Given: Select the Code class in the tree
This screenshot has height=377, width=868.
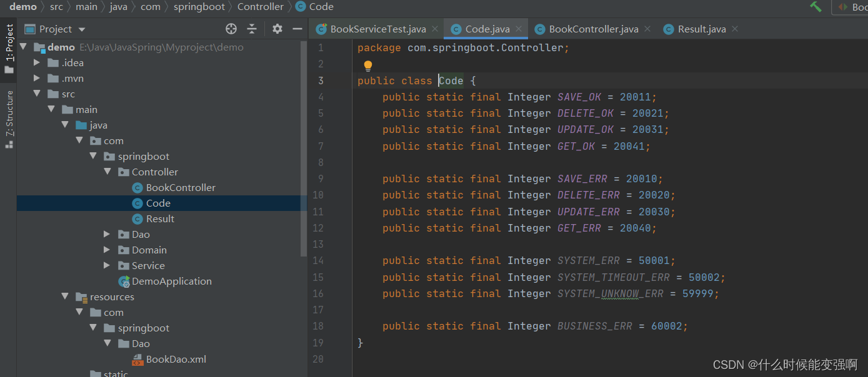Looking at the screenshot, I should tap(158, 203).
